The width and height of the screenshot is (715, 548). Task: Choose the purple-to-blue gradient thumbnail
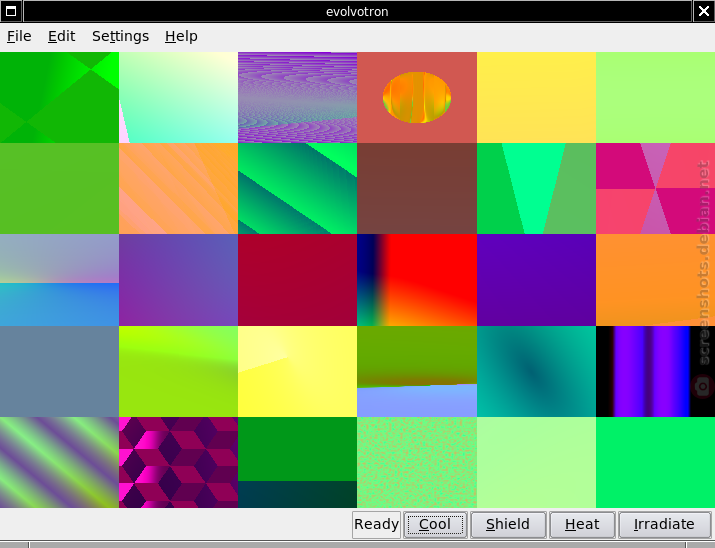(x=178, y=280)
